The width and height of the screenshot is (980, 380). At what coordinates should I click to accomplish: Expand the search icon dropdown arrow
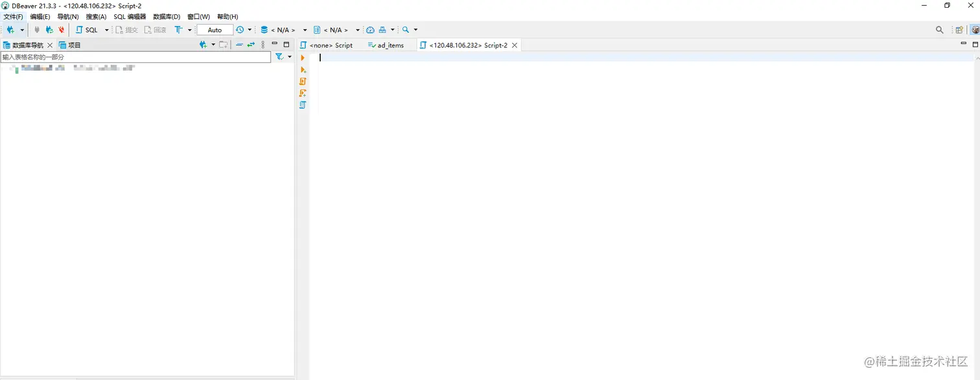pos(415,30)
